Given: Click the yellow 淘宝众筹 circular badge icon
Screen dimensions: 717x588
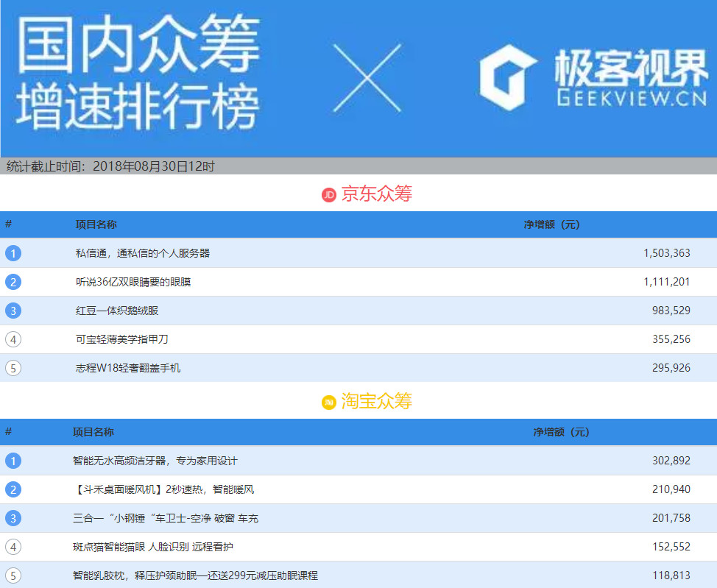Looking at the screenshot, I should pyautogui.click(x=329, y=402).
